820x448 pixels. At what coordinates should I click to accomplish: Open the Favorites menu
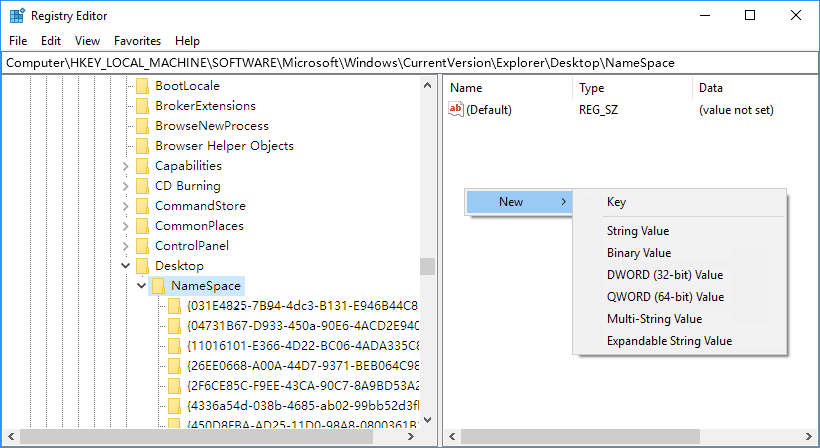[137, 41]
